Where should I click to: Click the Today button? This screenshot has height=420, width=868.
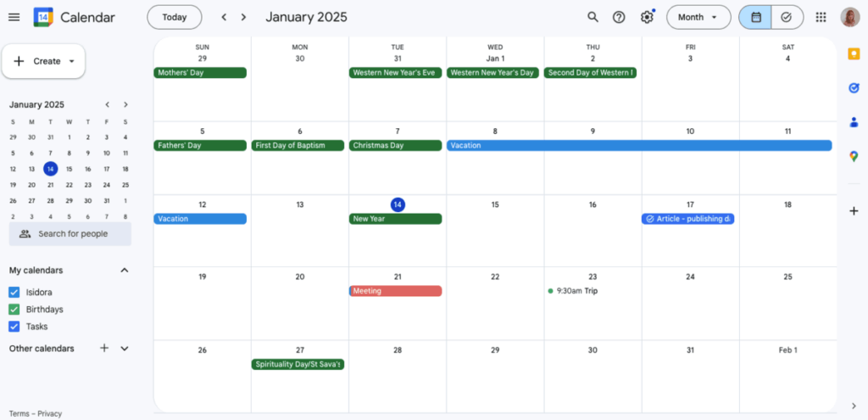(x=175, y=17)
